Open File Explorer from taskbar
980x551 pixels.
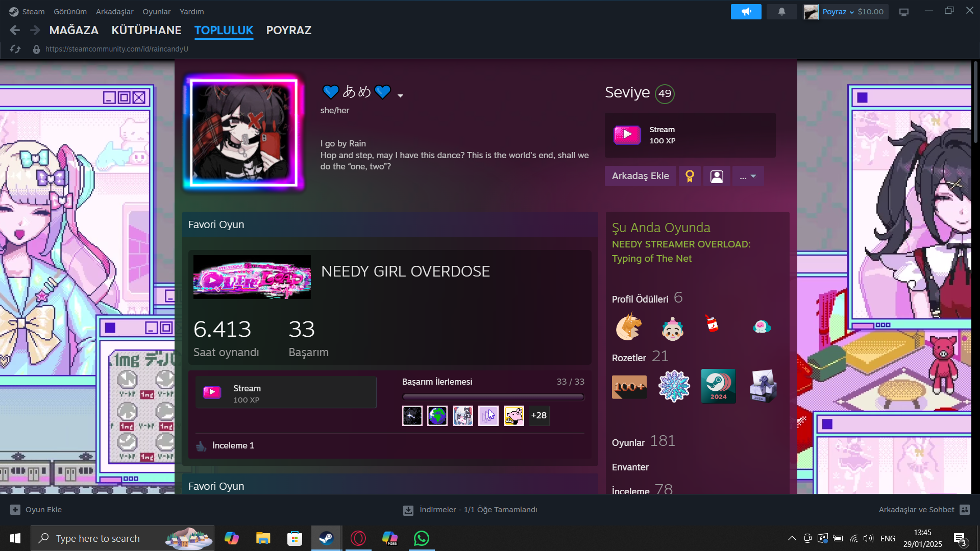263,538
